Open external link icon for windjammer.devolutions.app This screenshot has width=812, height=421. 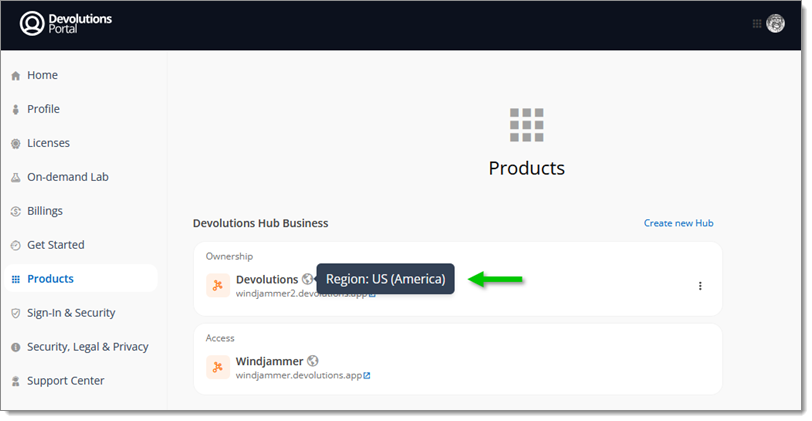click(x=367, y=376)
